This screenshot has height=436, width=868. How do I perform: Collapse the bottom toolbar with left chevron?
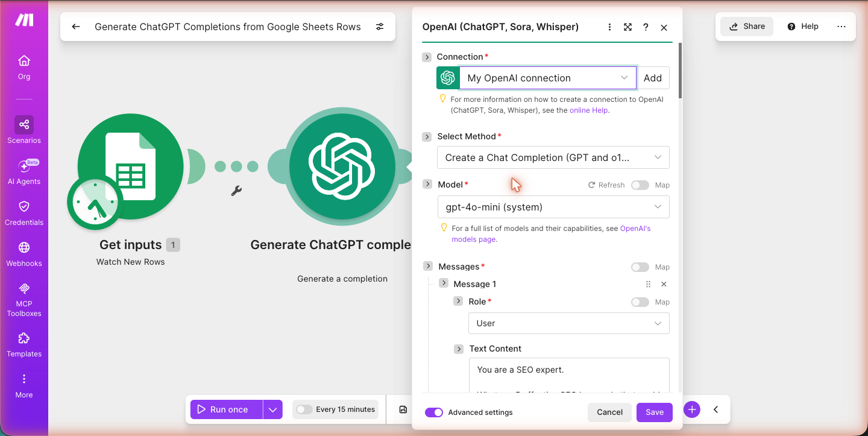pos(715,409)
